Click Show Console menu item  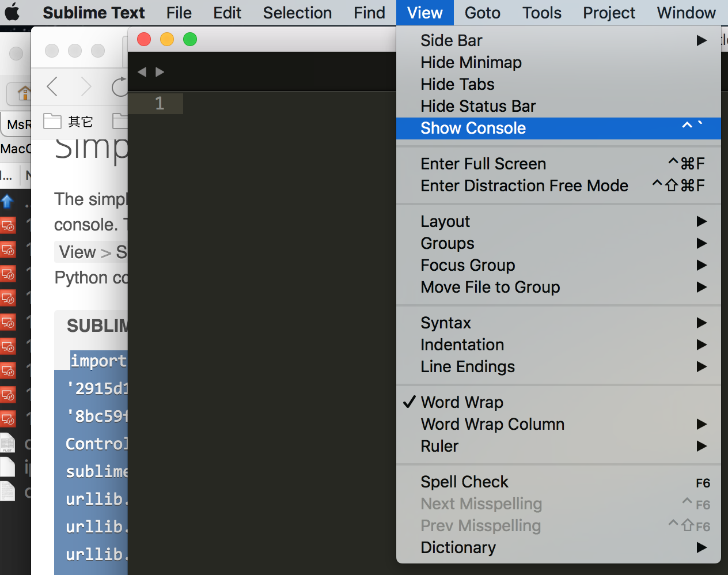click(x=559, y=128)
